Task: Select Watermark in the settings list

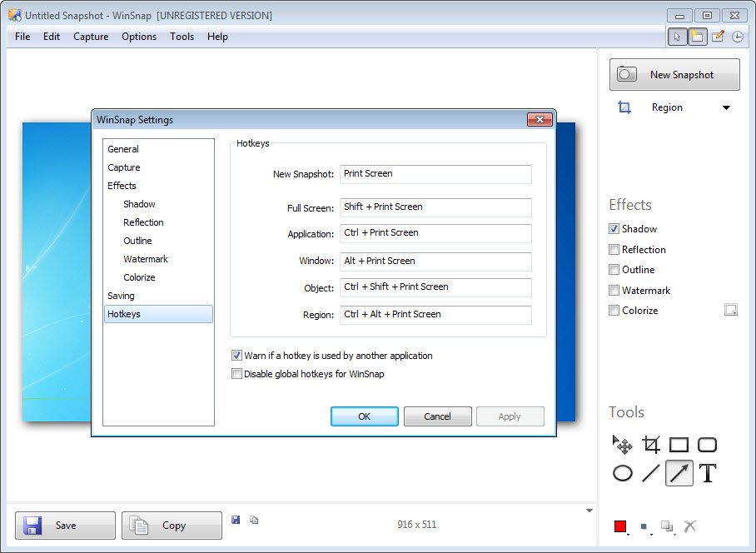Action: click(158, 259)
